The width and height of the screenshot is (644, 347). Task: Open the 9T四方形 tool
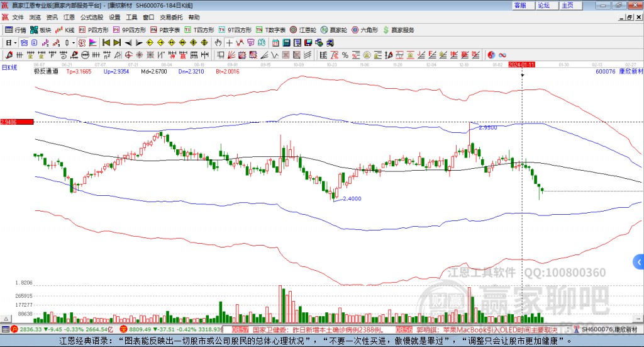click(x=235, y=30)
